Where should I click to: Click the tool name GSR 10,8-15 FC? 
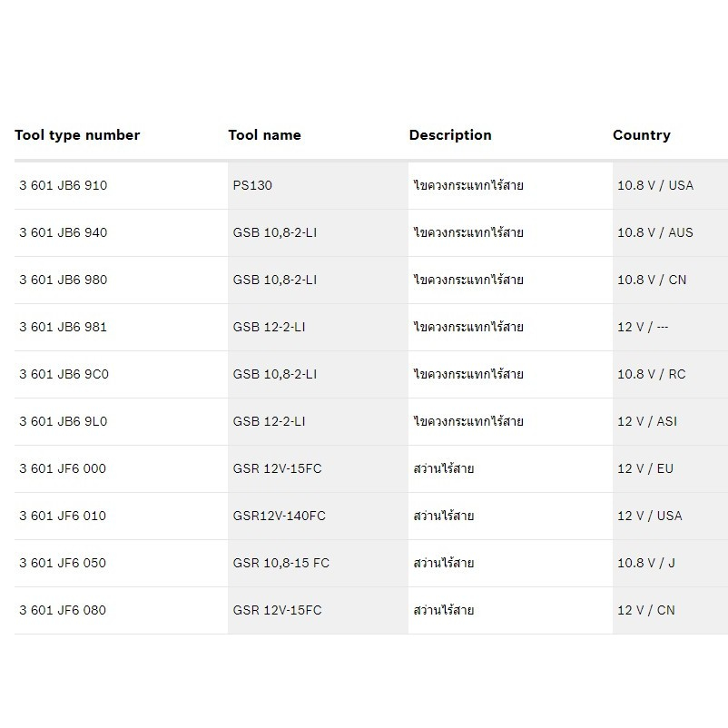tap(280, 563)
